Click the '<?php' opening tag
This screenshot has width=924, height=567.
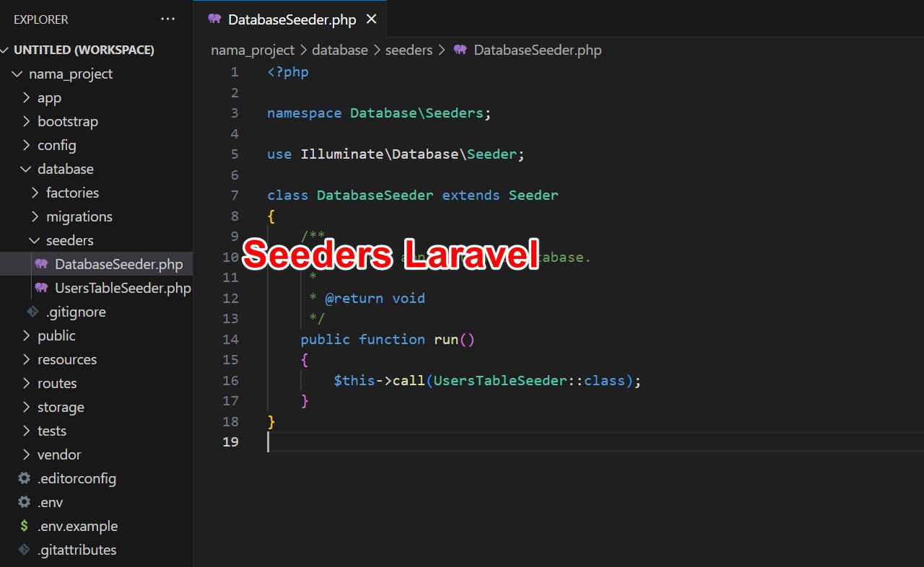point(288,72)
